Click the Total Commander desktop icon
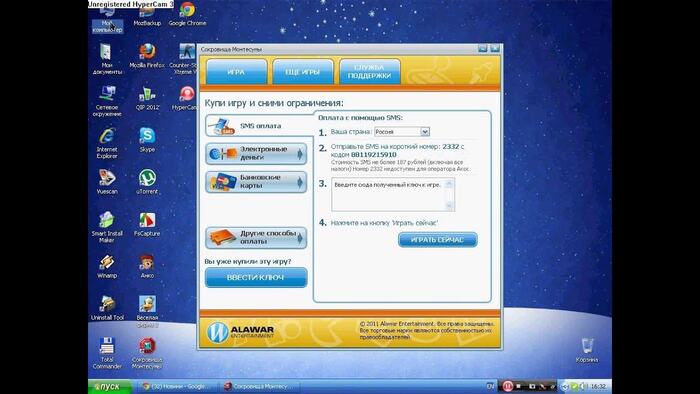The width and height of the screenshot is (700, 394). click(107, 353)
